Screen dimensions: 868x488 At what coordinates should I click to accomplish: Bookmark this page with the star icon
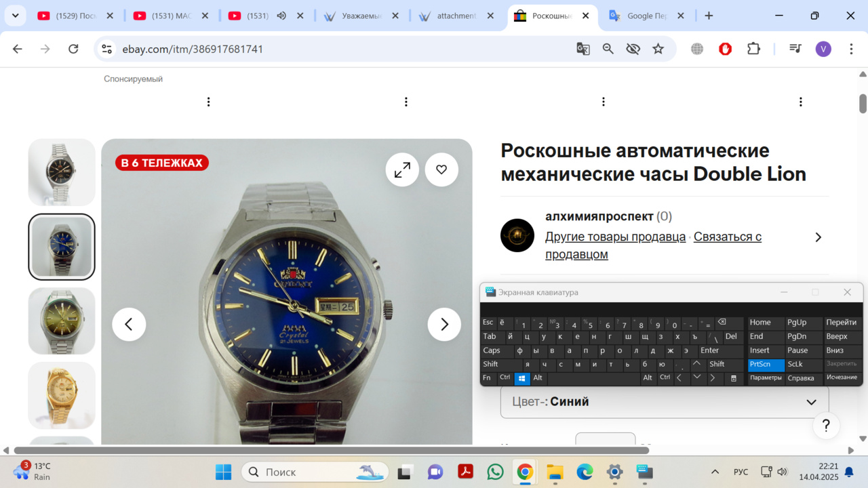(658, 49)
